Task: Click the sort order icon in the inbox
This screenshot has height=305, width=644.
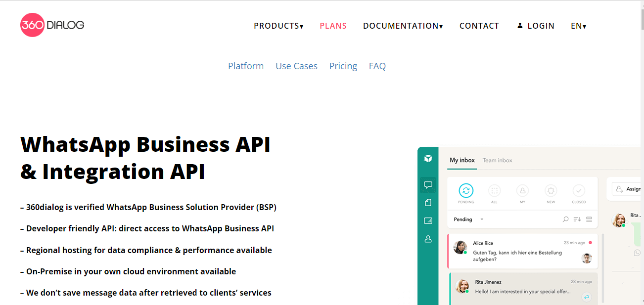Action: 577,219
